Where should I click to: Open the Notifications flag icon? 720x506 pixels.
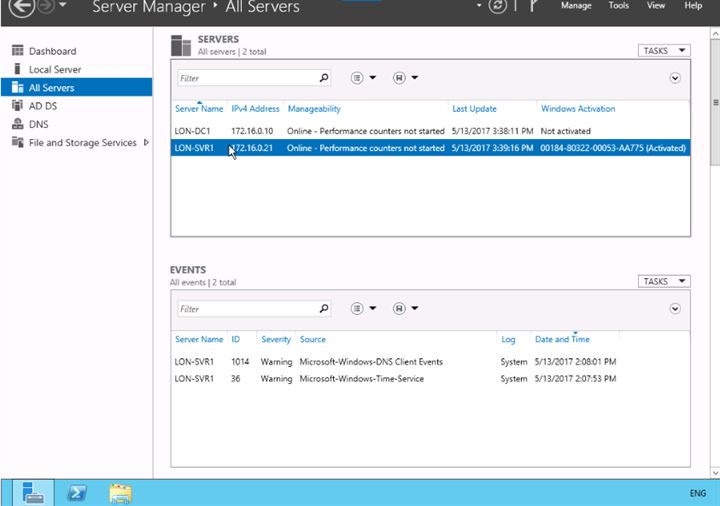pyautogui.click(x=533, y=6)
